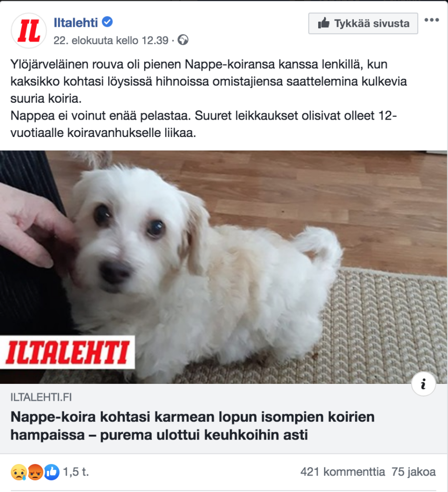Click the thumbs-up icon in Tykkää sivusta
The width and height of the screenshot is (448, 492).
[324, 23]
